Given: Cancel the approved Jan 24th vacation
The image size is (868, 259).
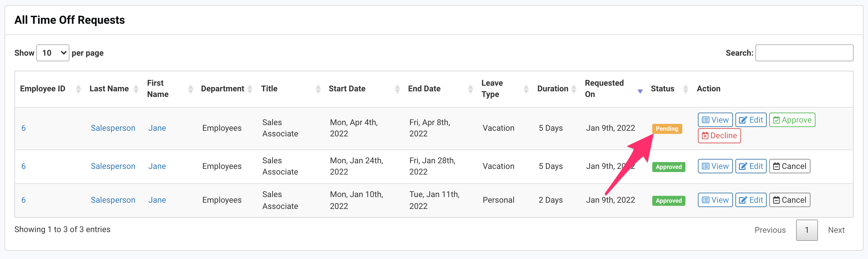Looking at the screenshot, I should point(790,166).
